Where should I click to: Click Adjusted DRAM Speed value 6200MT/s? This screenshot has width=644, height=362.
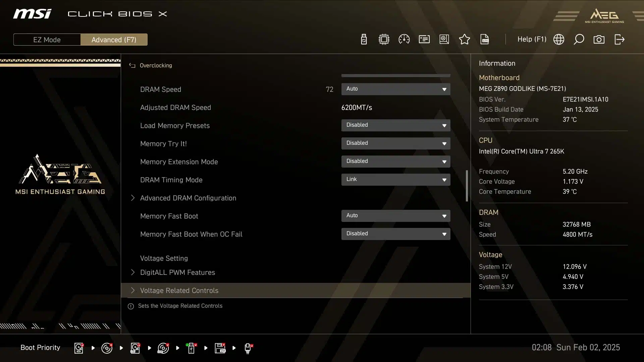[357, 108]
